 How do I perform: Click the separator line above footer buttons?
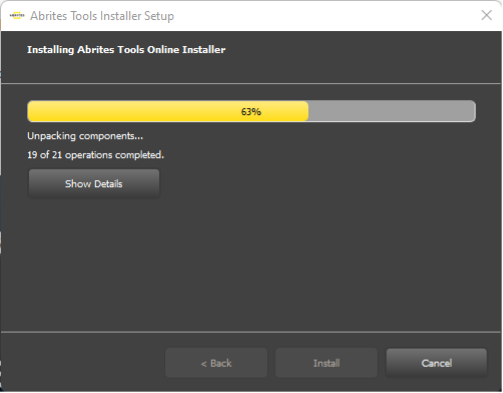click(x=251, y=332)
